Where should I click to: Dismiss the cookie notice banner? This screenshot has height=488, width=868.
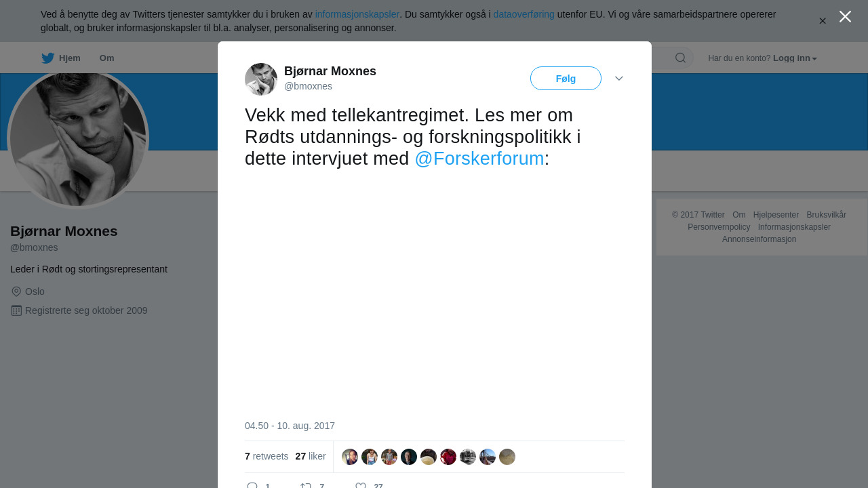click(x=823, y=21)
